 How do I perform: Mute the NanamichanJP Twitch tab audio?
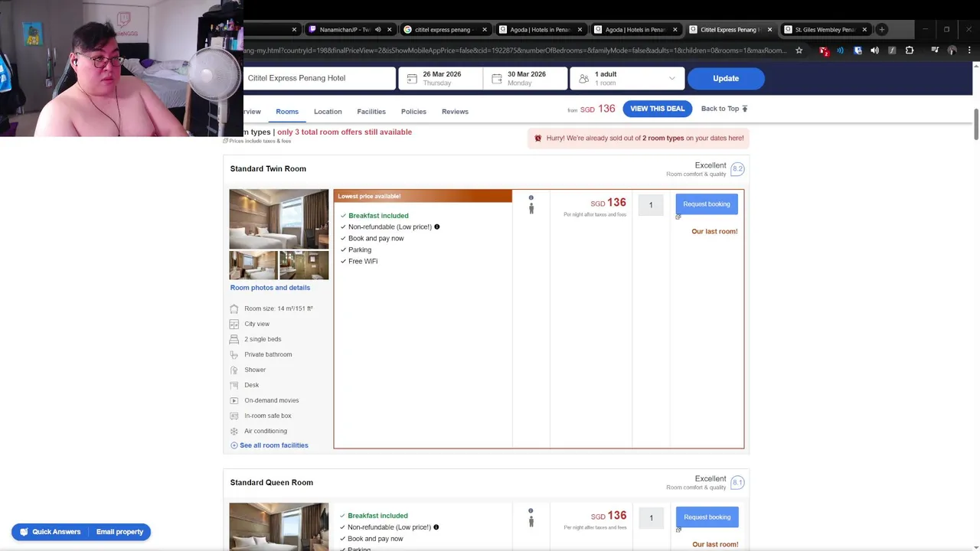(377, 30)
